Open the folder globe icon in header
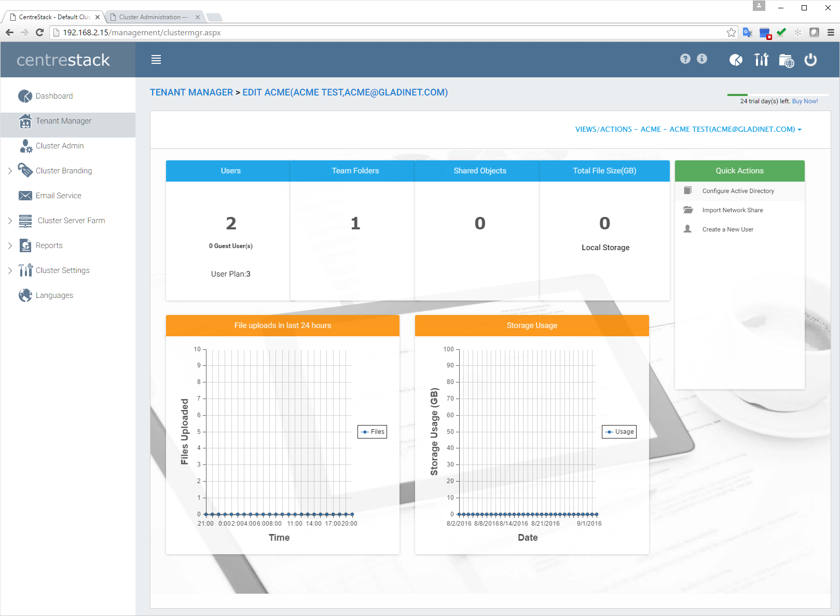Screen dimensions: 840x616 787,61
